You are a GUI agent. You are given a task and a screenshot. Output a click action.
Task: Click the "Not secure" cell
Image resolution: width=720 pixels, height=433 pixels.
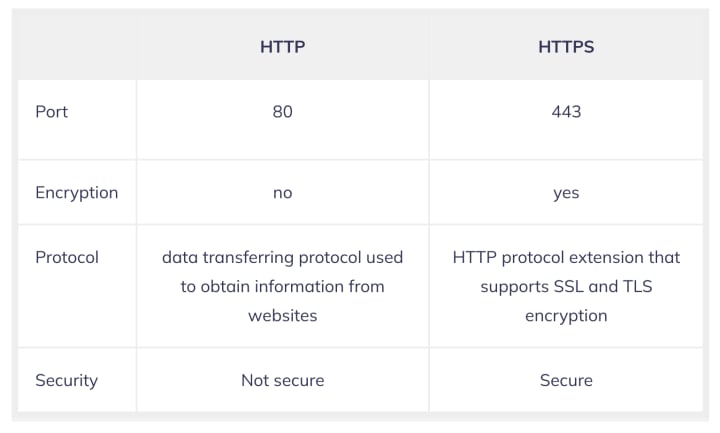coord(282,380)
